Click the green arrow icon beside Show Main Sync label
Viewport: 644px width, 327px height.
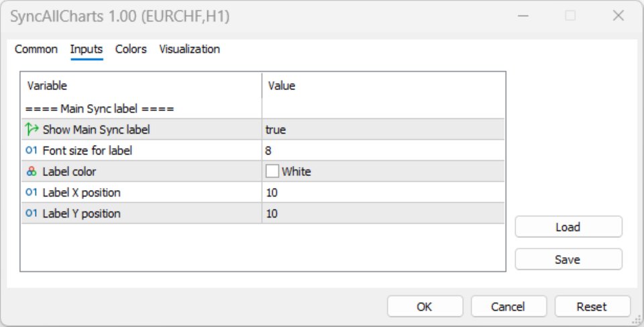pyautogui.click(x=32, y=129)
